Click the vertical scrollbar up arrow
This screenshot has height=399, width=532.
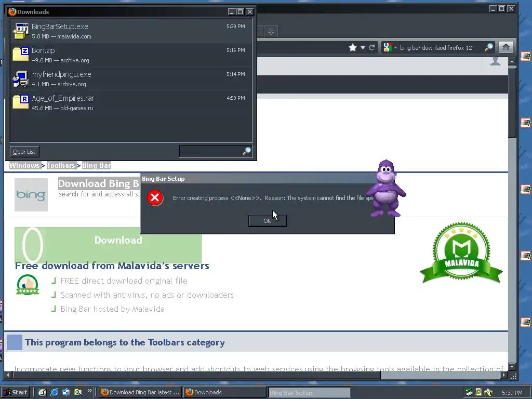coord(512,61)
